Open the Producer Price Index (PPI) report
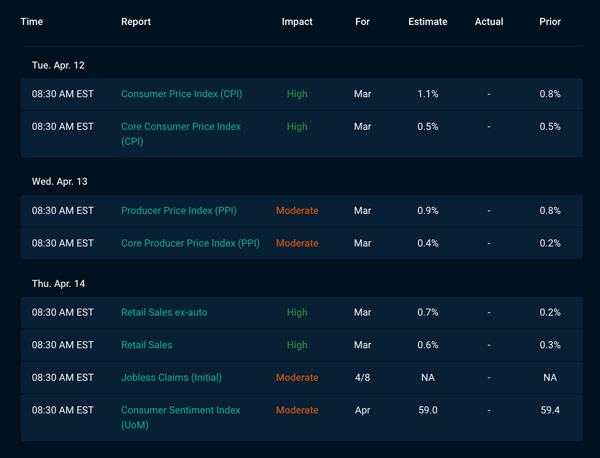600x458 pixels. pos(179,211)
